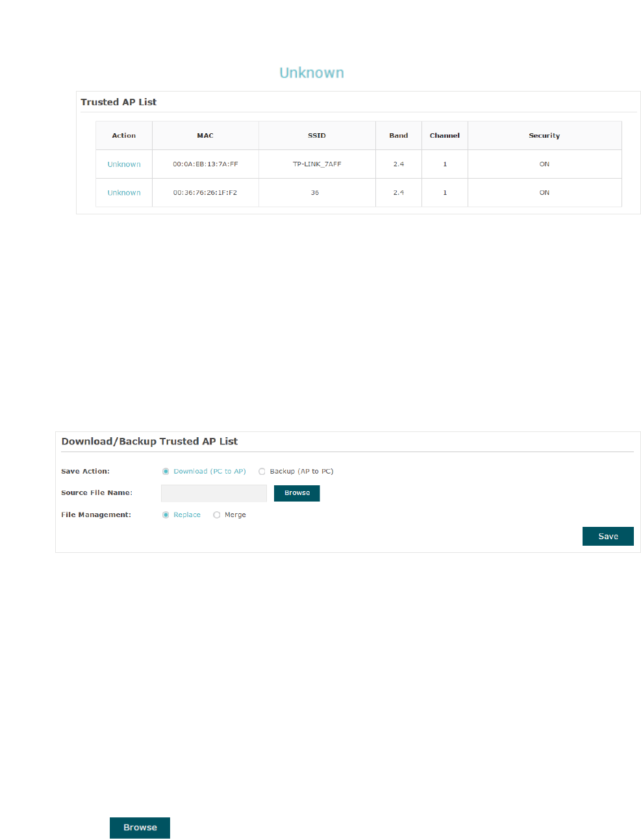This screenshot has height=840, width=641.
Task: Click the Source File Name input field
Action: click(214, 493)
